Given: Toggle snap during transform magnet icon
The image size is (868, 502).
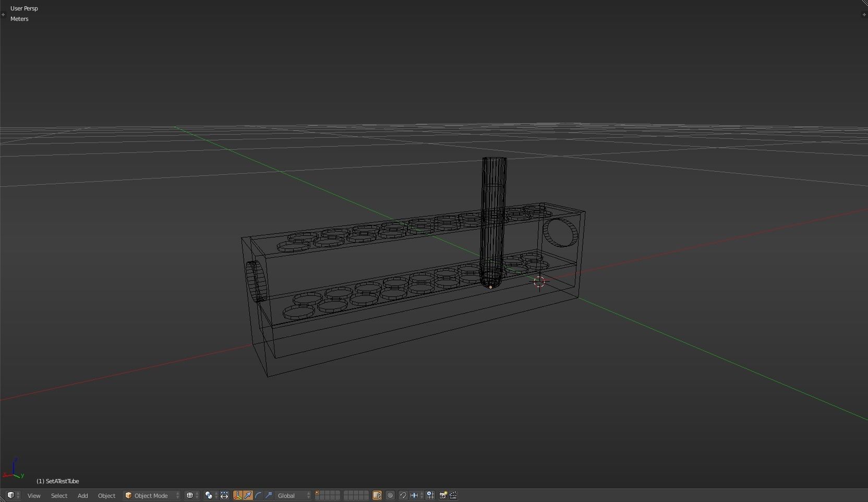Looking at the screenshot, I should click(403, 495).
